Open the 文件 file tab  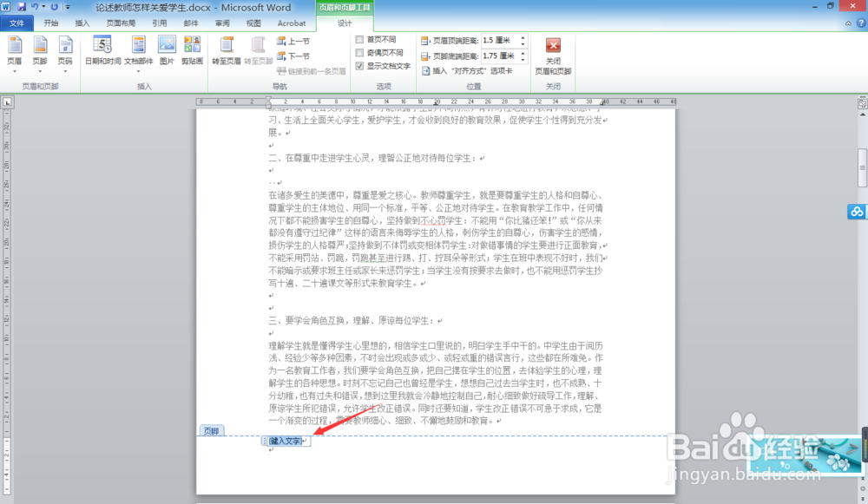tap(17, 23)
